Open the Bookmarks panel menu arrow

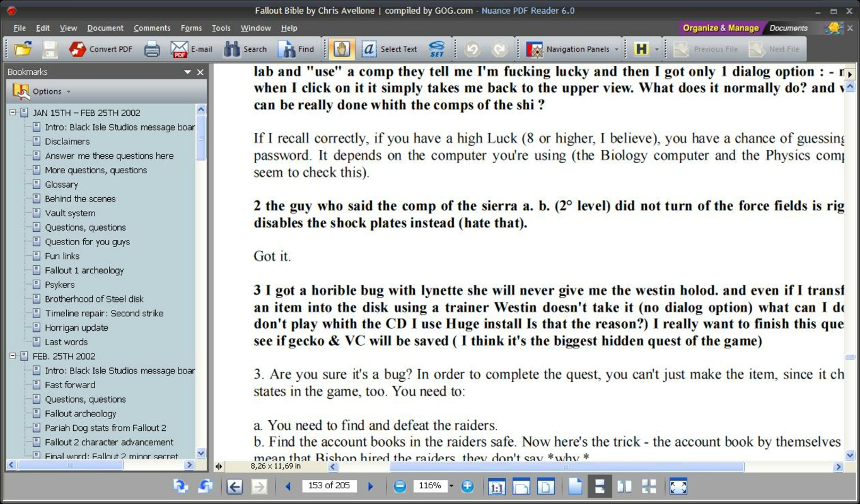pos(187,72)
